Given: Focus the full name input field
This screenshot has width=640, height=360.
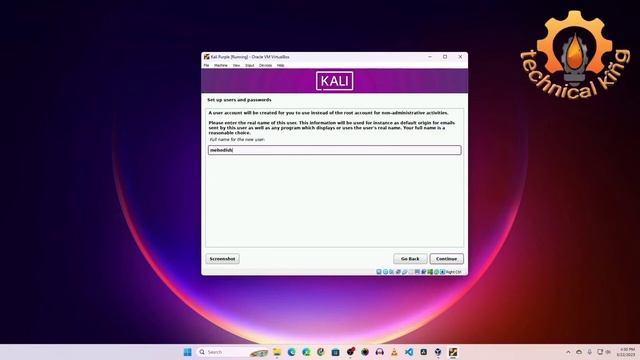Looking at the screenshot, I should (x=334, y=150).
